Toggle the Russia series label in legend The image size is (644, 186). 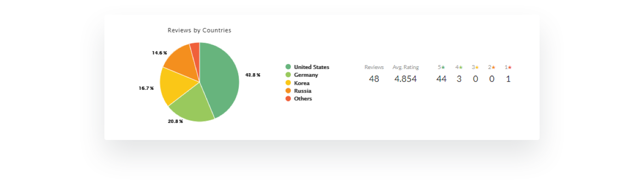pos(303,91)
